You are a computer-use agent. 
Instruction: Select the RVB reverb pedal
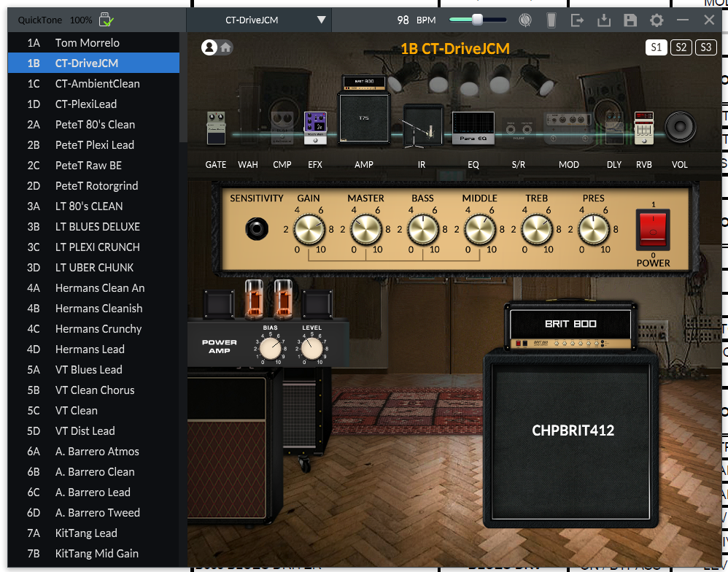click(644, 128)
